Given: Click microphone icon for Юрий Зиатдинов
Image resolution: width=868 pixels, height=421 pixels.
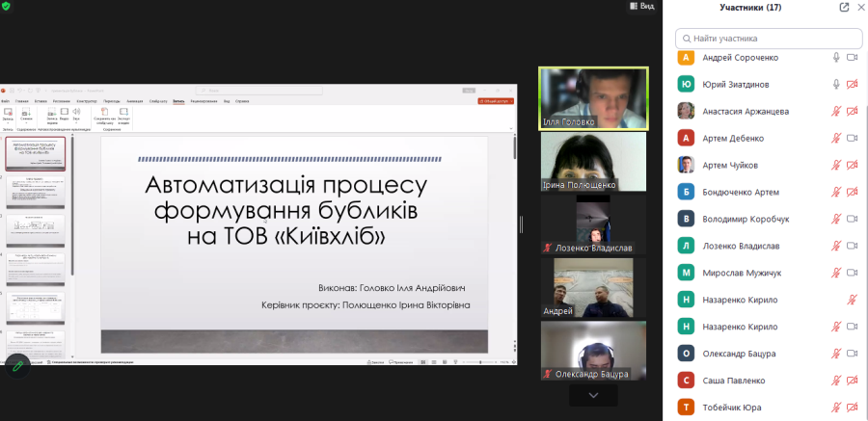Looking at the screenshot, I should tap(836, 84).
